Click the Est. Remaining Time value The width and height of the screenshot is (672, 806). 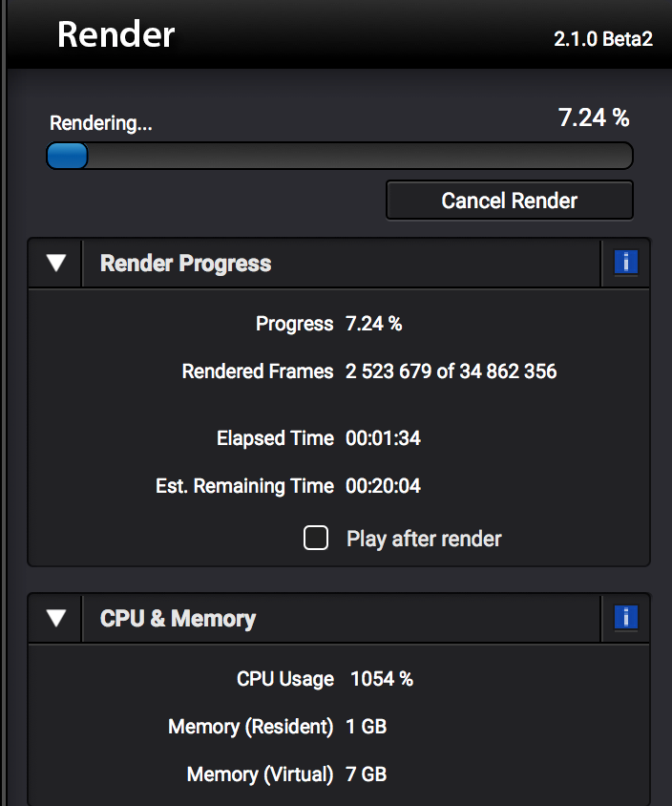(383, 486)
